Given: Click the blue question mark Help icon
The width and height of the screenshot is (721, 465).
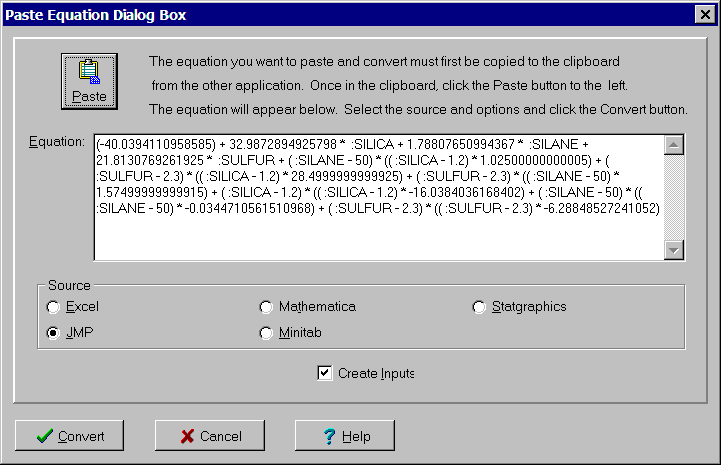Looking at the screenshot, I should (328, 436).
